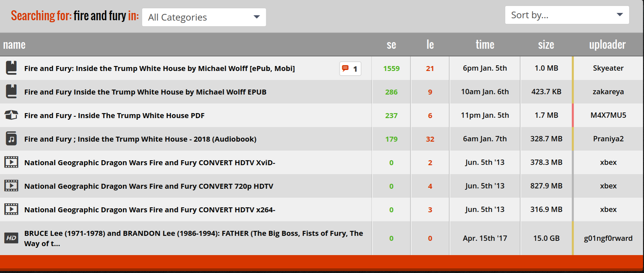Open Fire and Fury [ePub, Mobi] torrent link
This screenshot has width=644, height=273.
tap(159, 68)
